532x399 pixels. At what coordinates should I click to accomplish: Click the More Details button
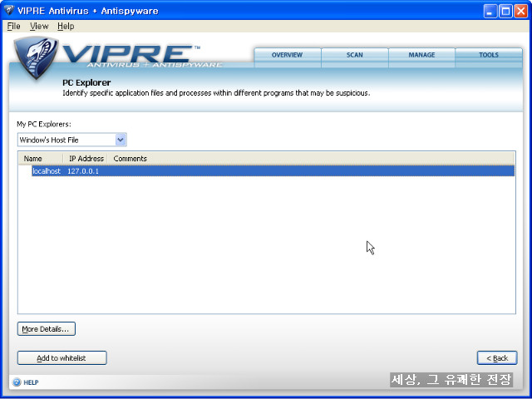pyautogui.click(x=47, y=329)
